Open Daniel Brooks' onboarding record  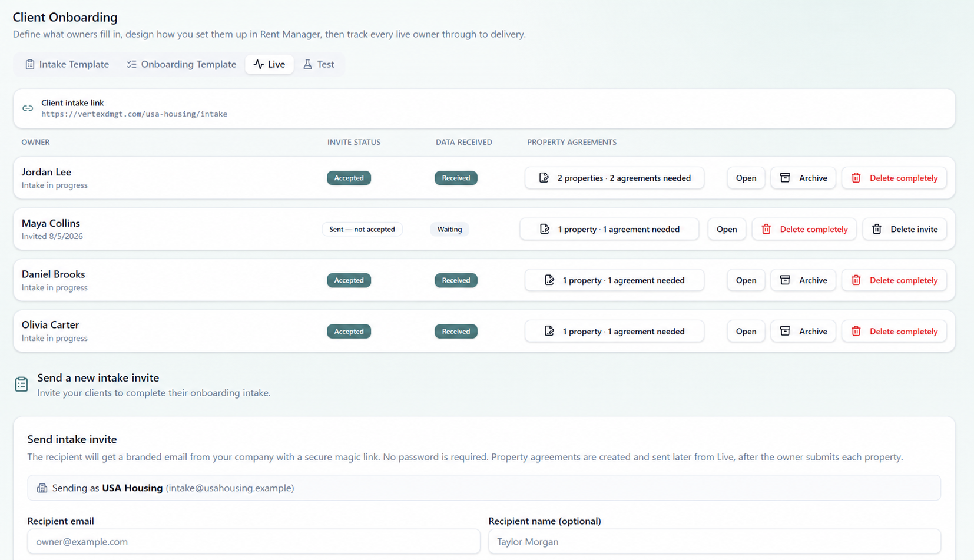pos(746,280)
